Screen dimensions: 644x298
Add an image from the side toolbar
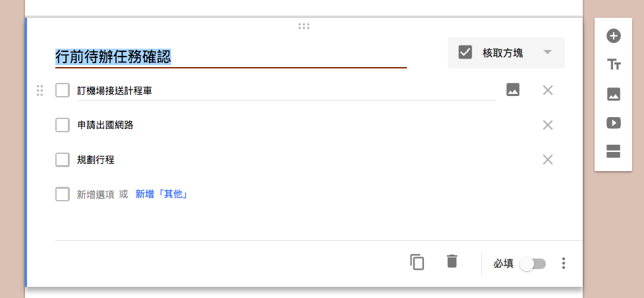point(614,95)
